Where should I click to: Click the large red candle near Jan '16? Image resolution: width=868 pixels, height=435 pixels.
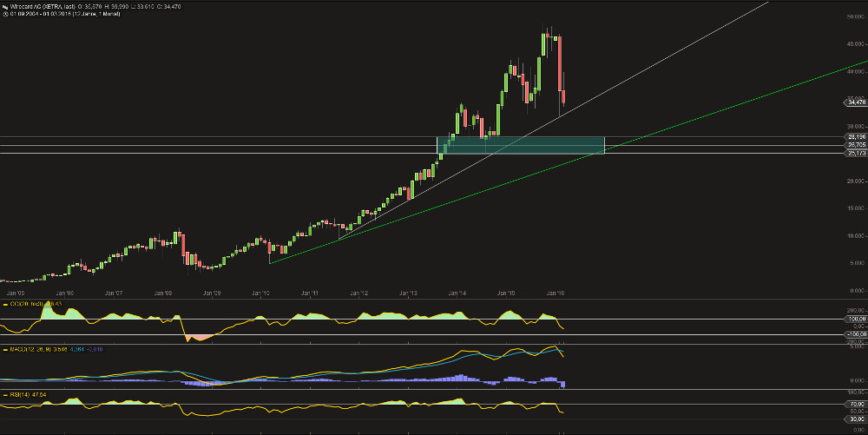560,63
